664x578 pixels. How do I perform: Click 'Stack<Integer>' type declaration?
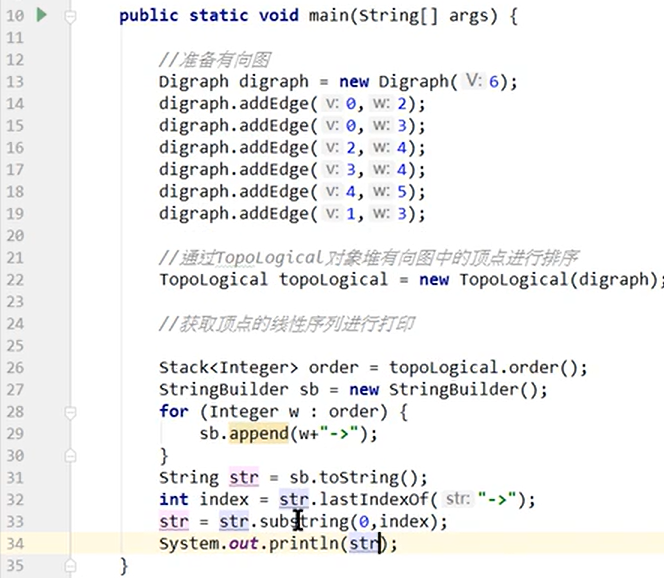(228, 368)
